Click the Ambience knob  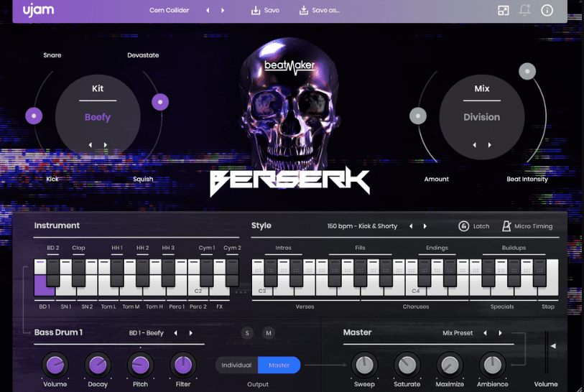[492, 365]
